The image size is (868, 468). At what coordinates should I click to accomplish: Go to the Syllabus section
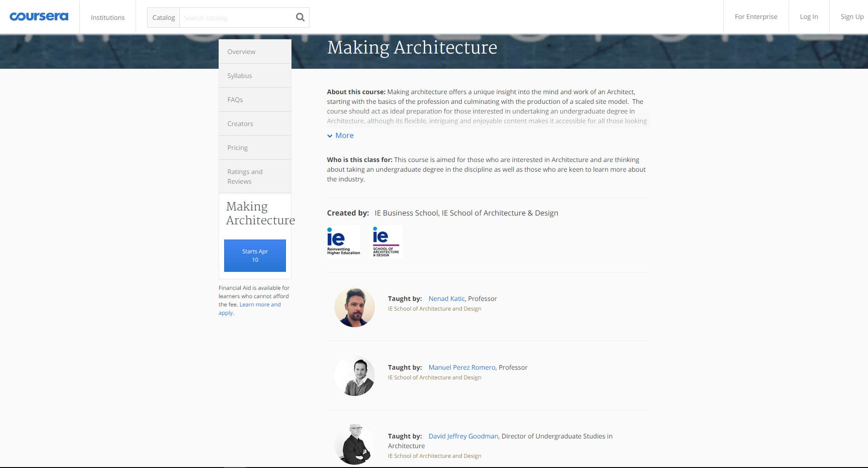click(x=255, y=76)
